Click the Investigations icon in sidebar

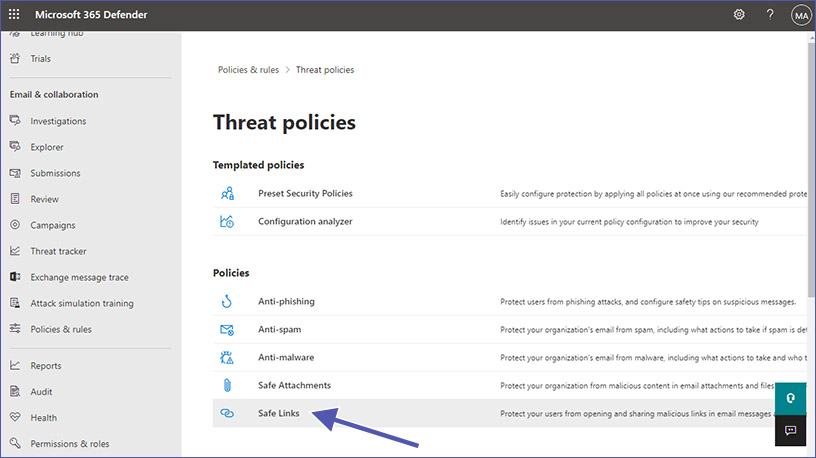click(x=15, y=121)
